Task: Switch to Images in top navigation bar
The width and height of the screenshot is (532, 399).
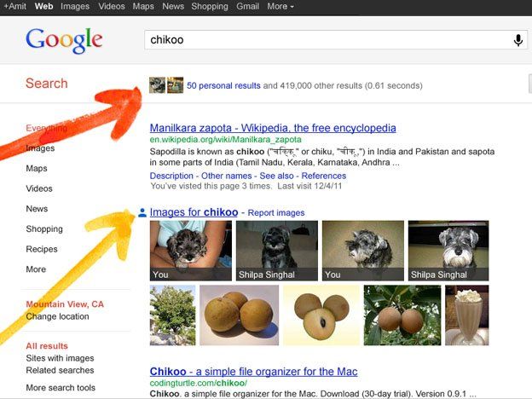Action: (75, 6)
